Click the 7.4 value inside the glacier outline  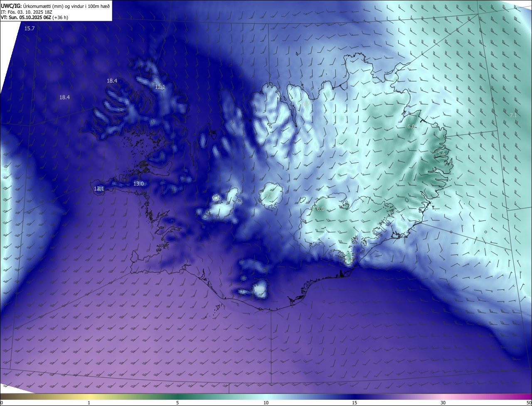(x=270, y=195)
